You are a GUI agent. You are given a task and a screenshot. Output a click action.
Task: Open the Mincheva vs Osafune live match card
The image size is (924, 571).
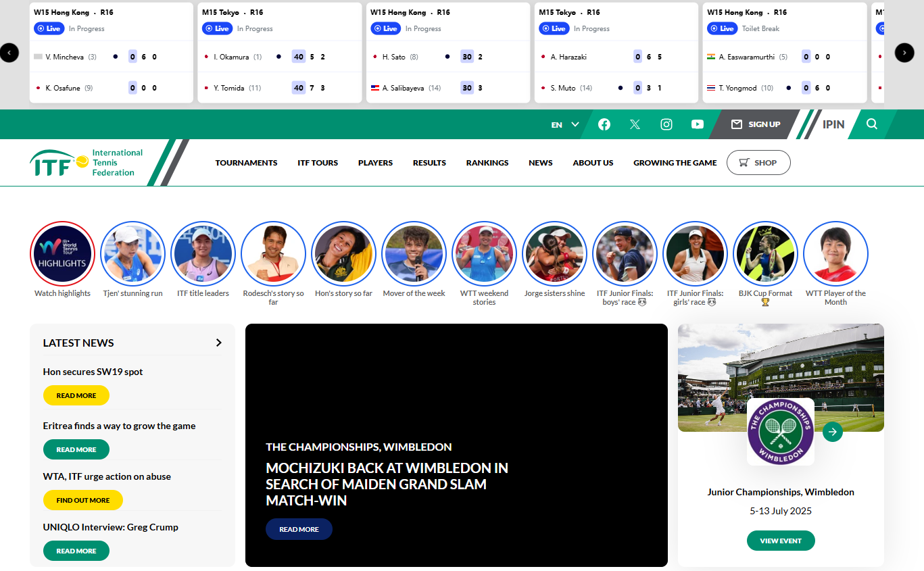[x=112, y=53]
